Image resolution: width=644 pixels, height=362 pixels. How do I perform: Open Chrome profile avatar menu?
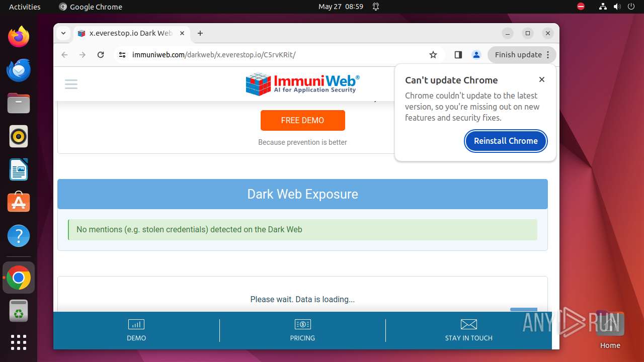(476, 55)
